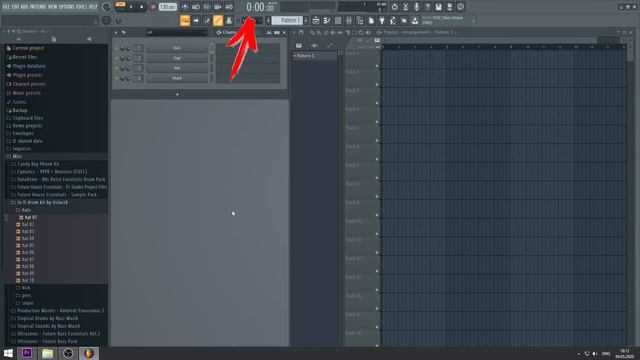Select Pattern 1 in playlist picker
Image resolution: width=640 pixels, height=360 pixels.
point(314,56)
